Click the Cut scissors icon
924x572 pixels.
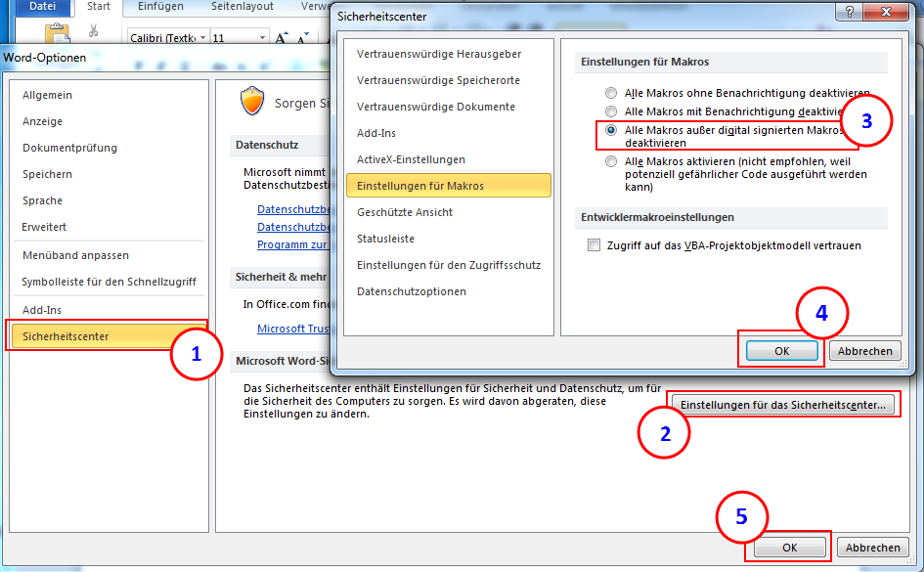94,31
